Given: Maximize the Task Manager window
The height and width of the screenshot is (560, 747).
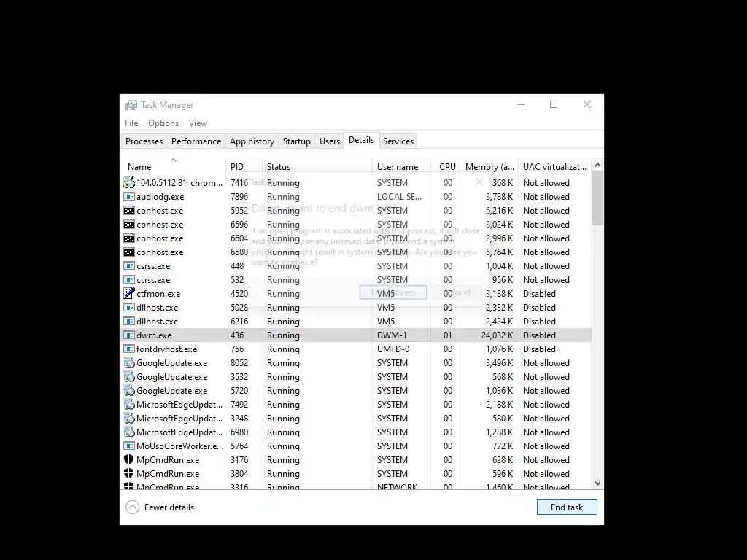Looking at the screenshot, I should (554, 105).
